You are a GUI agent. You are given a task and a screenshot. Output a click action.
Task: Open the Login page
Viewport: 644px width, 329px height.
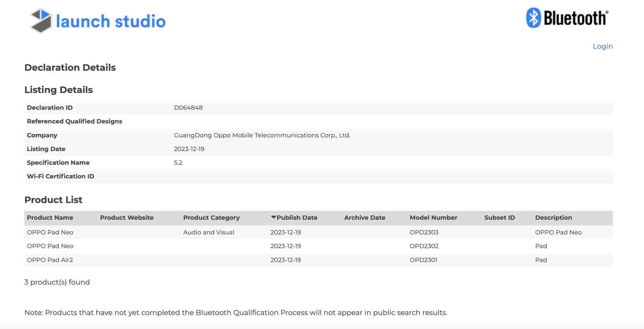click(602, 46)
